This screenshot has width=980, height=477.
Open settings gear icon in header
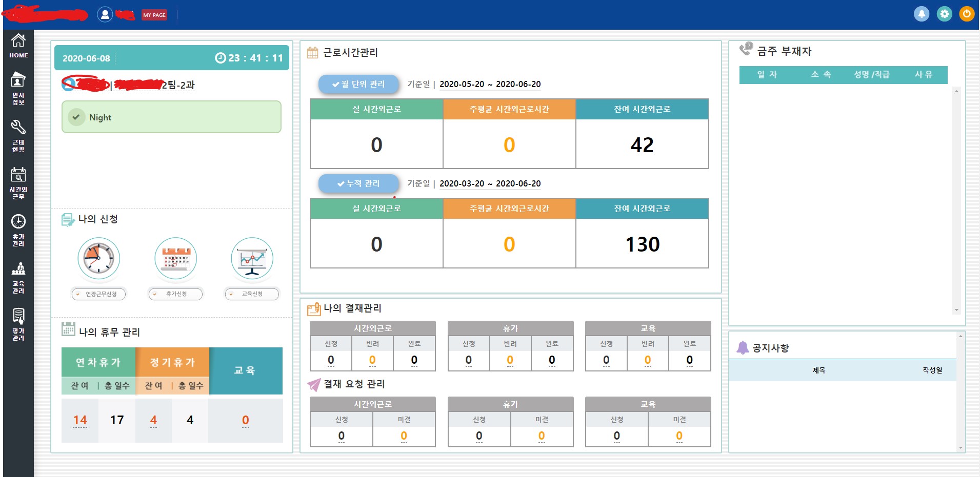(944, 14)
